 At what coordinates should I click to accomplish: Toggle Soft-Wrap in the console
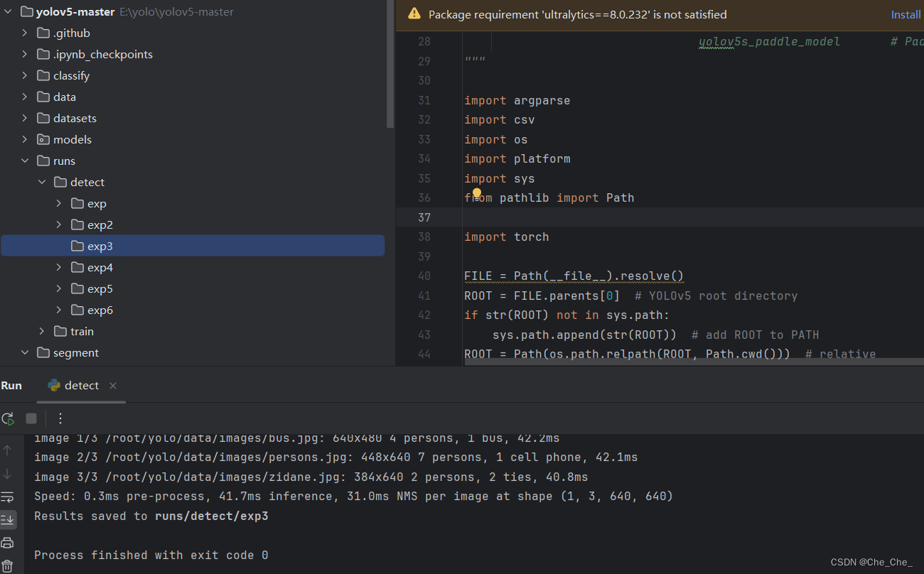coord(8,497)
